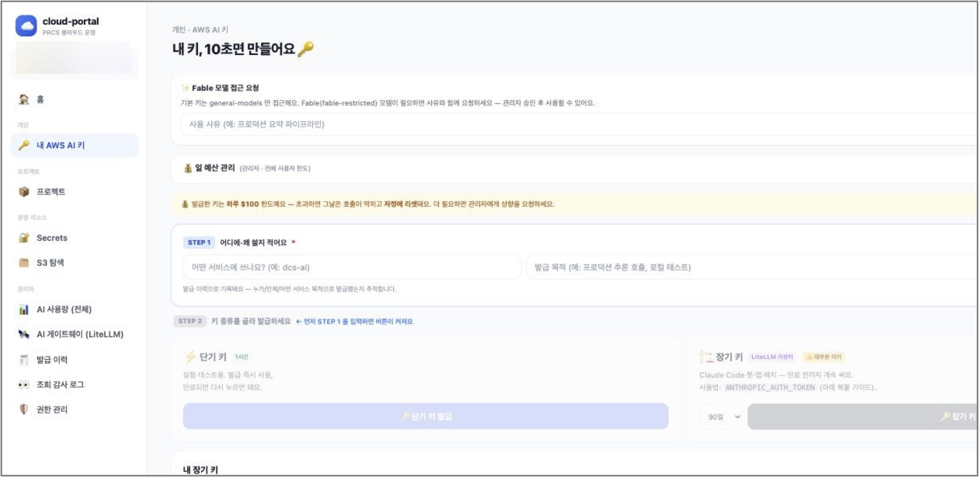980x477 pixels.
Task: Click the ANTHROPIC_AUTH_TOKEN text
Action: point(770,387)
